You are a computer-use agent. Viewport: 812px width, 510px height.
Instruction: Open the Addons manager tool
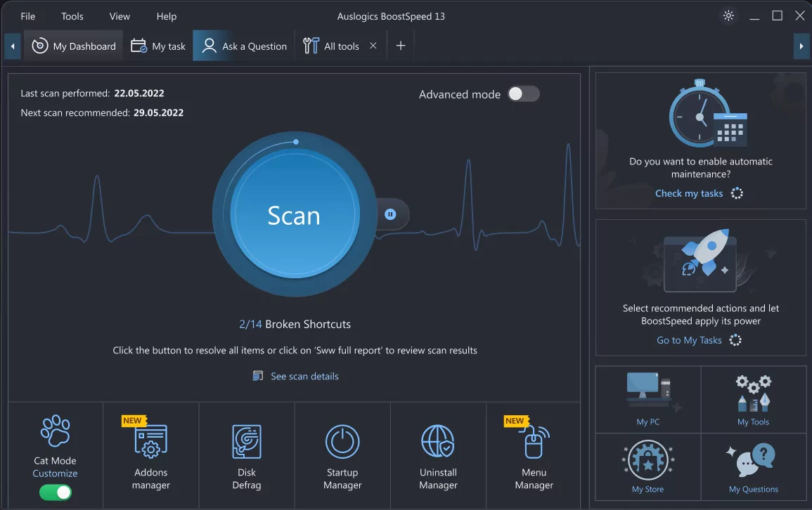[x=150, y=455]
